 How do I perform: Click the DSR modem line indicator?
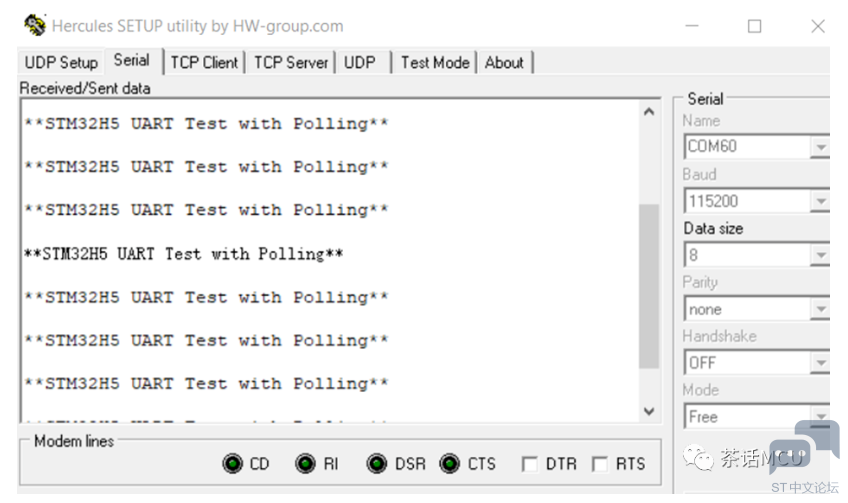click(x=376, y=464)
